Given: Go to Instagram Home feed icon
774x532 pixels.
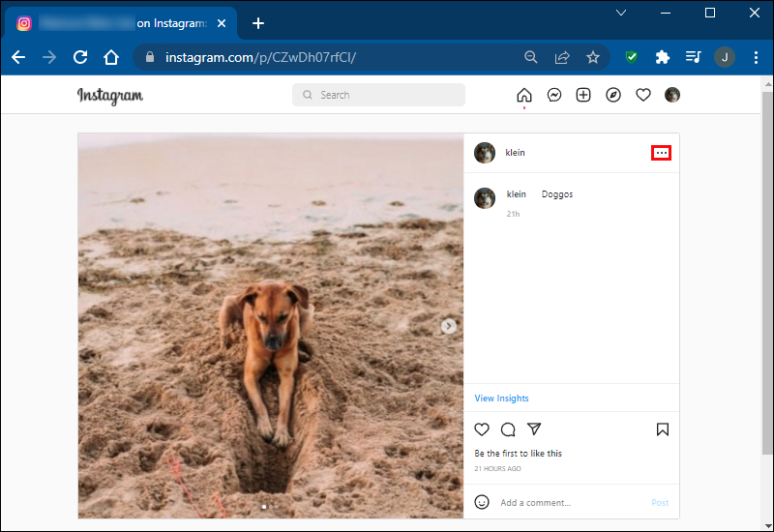Looking at the screenshot, I should (x=524, y=95).
